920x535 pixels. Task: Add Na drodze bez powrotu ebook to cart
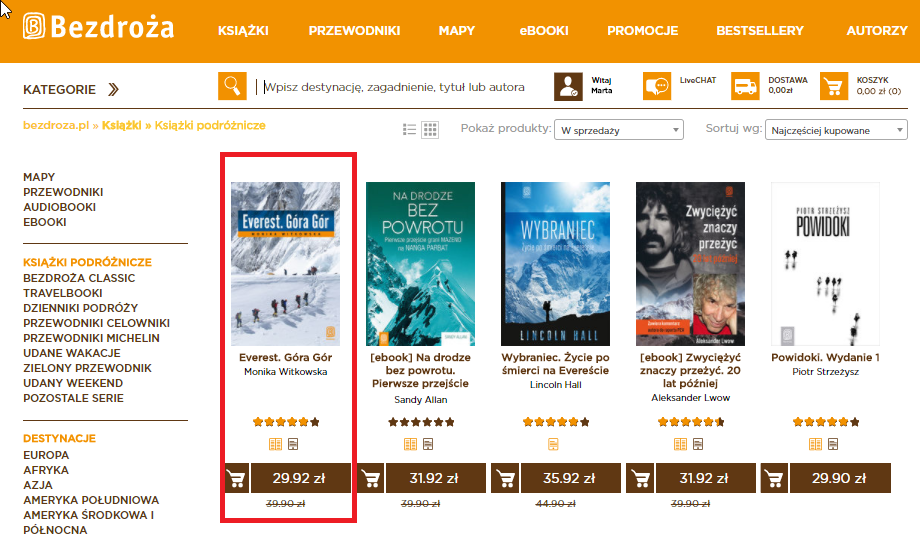(372, 478)
